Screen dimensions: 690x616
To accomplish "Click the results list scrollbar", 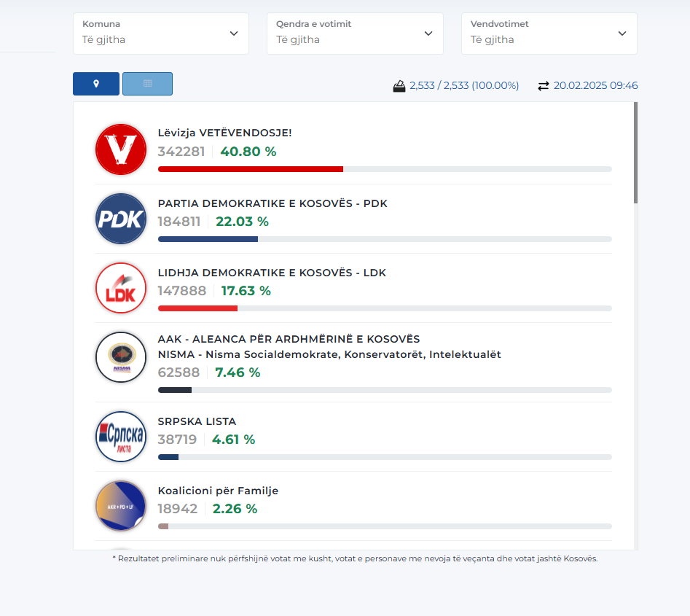I will 635,153.
